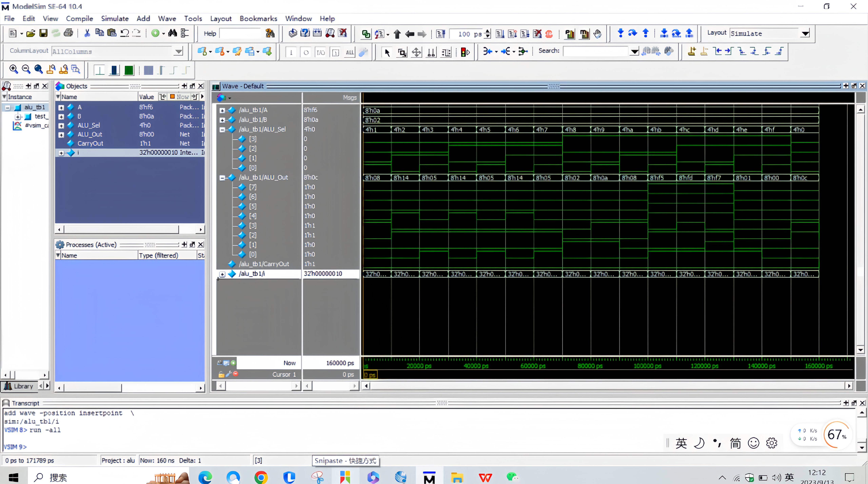Expand signal A in Objects panel

[61, 108]
